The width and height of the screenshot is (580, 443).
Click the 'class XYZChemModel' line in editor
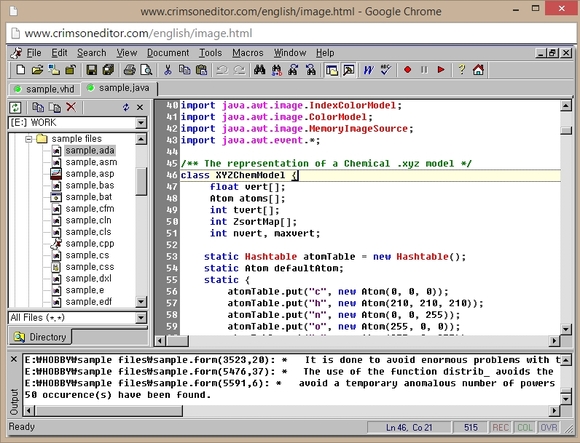point(370,175)
